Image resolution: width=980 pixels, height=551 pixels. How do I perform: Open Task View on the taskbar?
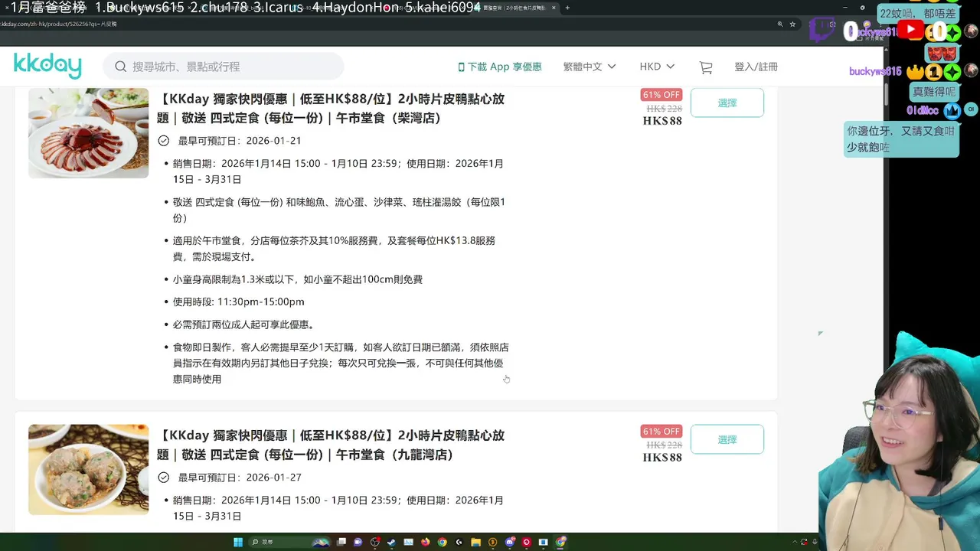coord(341,542)
